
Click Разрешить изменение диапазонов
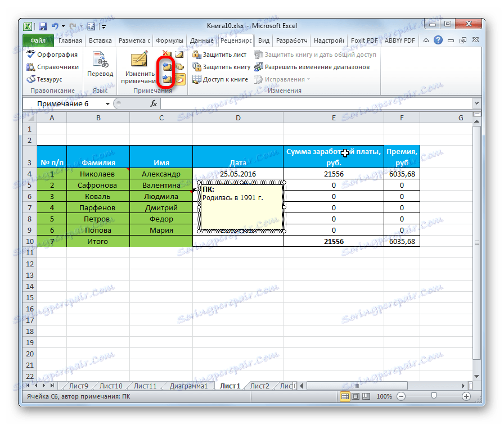tap(312, 67)
